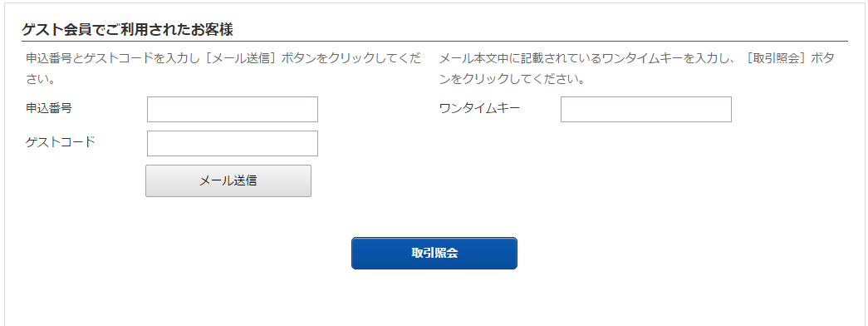Click the 申込番号 field label
This screenshot has width=868, height=326.
(x=49, y=108)
